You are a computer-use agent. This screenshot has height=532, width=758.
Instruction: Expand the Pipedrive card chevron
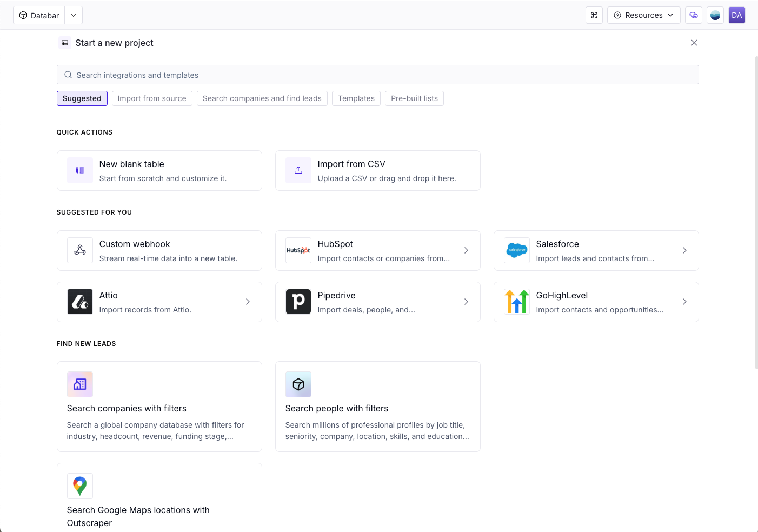coord(466,302)
